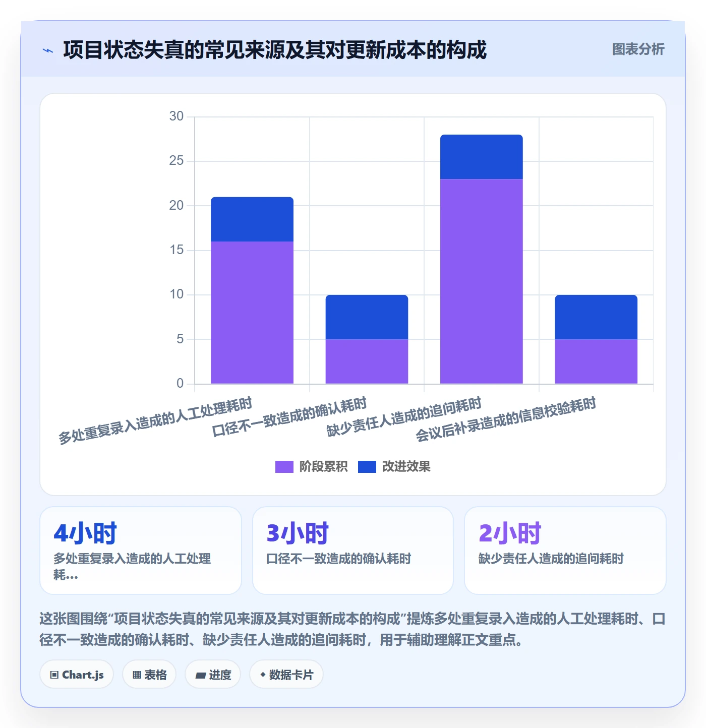Click the blue 改进效果 legend swatch

coord(367,467)
